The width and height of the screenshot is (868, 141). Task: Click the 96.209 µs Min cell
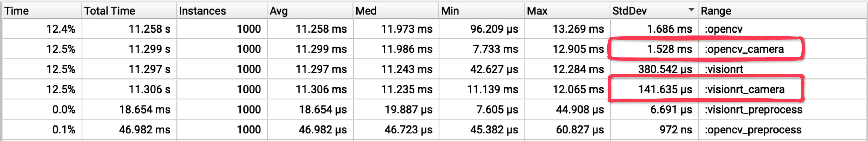tap(494, 29)
